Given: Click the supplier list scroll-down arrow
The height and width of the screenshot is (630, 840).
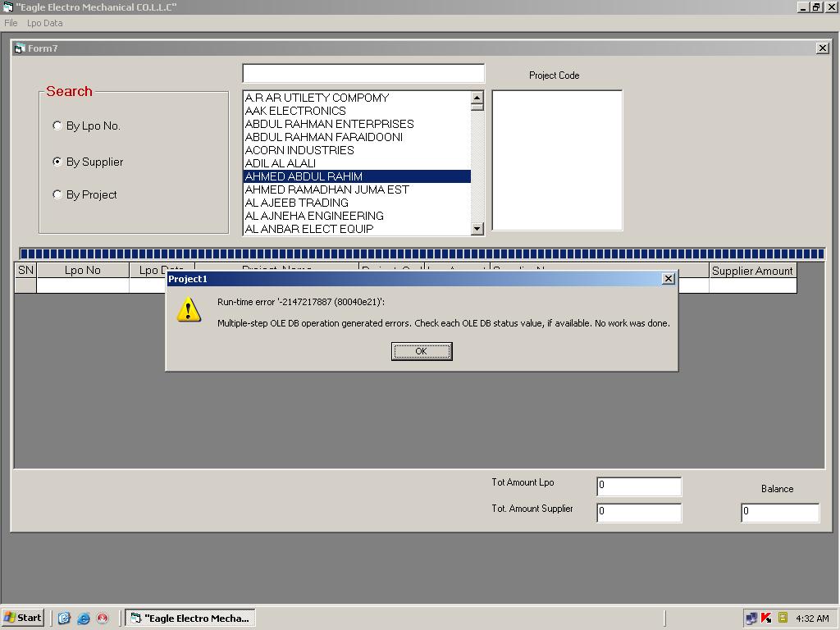Looking at the screenshot, I should coord(477,229).
